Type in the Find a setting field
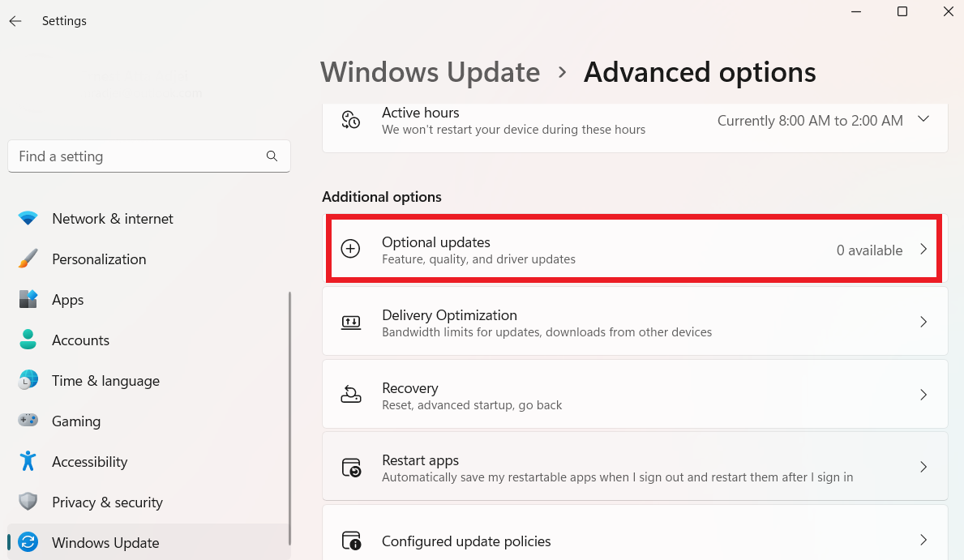This screenshot has height=560, width=964. click(x=138, y=156)
